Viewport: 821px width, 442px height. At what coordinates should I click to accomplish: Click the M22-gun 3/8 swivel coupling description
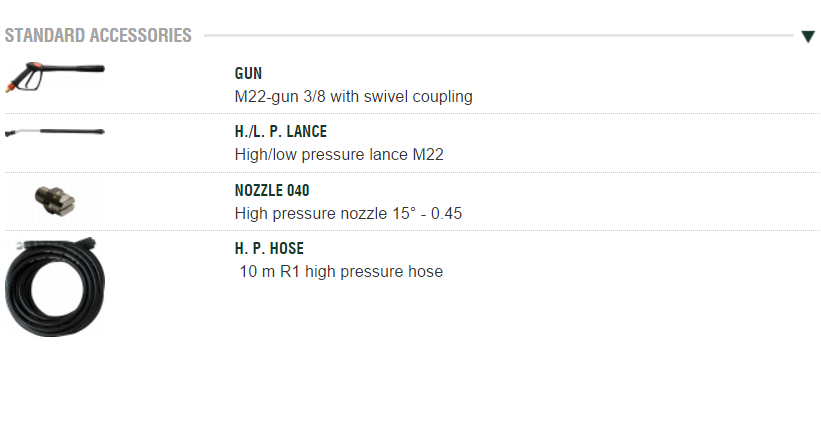[353, 97]
